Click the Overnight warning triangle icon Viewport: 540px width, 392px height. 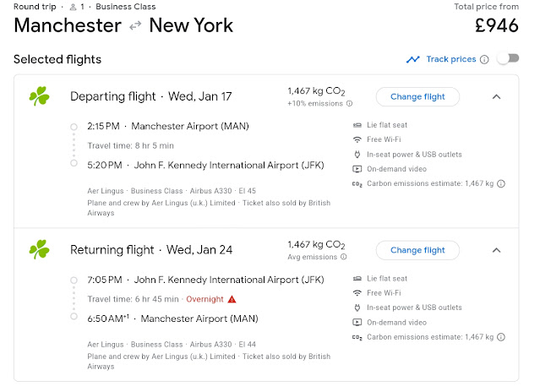pos(232,299)
